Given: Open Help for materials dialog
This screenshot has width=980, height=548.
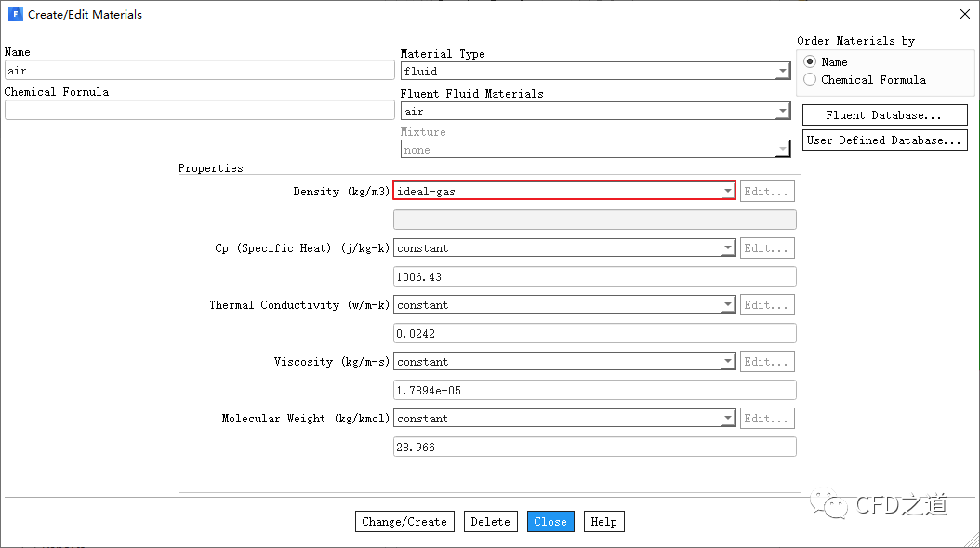Looking at the screenshot, I should click(603, 522).
